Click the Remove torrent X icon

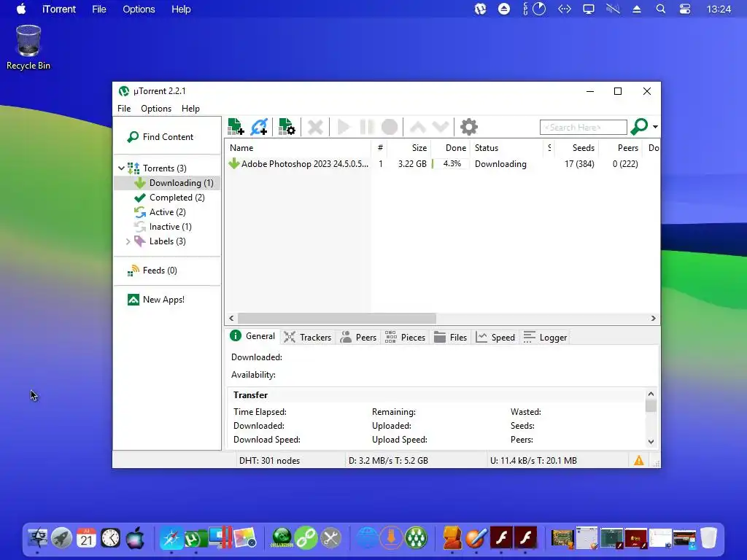coord(315,127)
